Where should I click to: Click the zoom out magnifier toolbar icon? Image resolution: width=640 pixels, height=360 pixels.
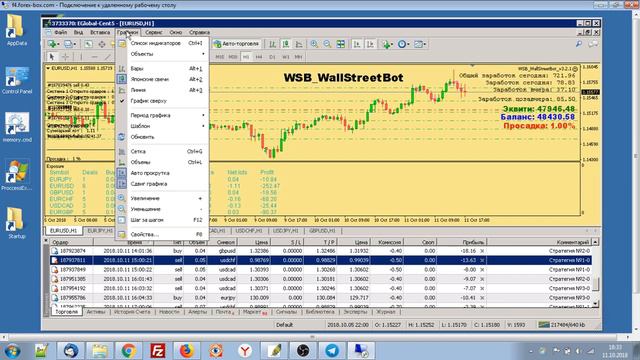[x=327, y=44]
